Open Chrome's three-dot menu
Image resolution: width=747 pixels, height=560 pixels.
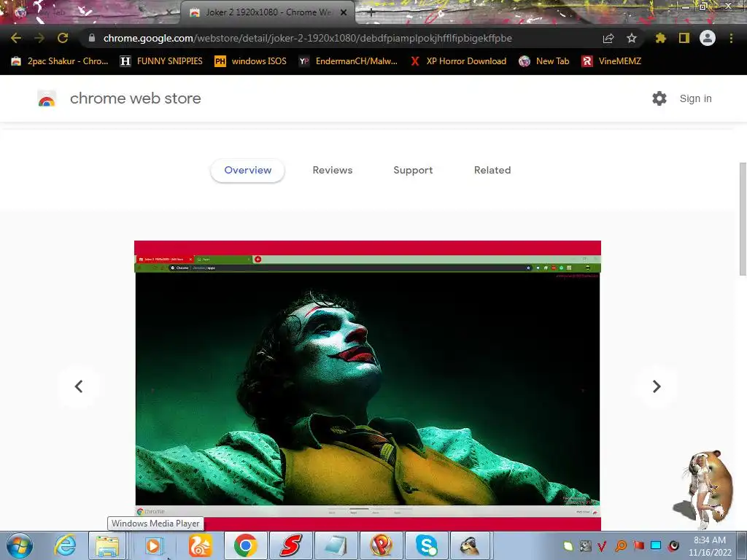point(731,38)
